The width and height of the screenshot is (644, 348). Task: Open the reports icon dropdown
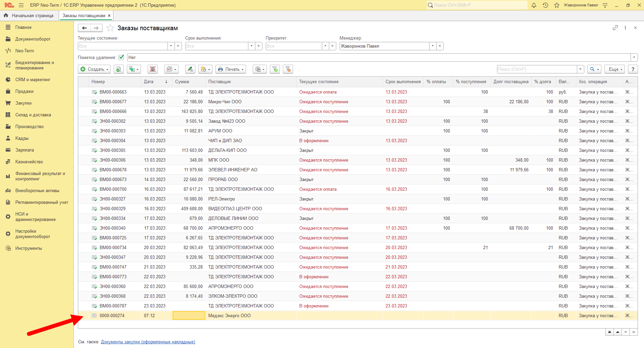171,69
